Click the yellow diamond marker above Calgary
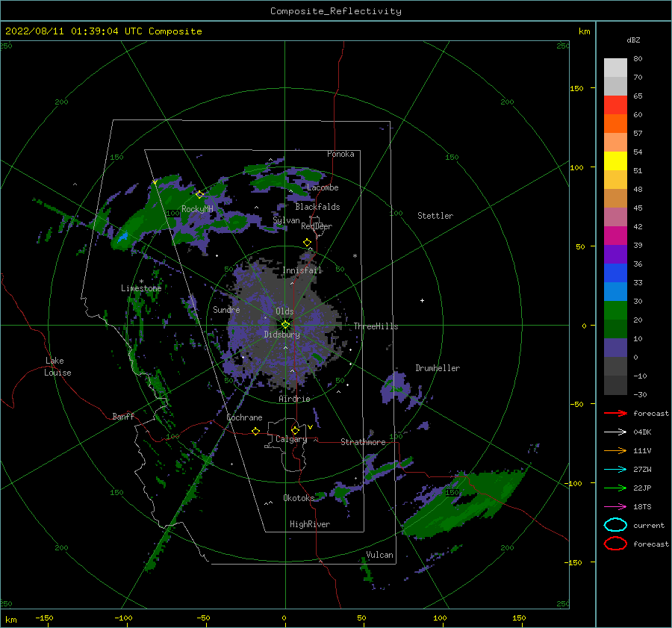This screenshot has width=672, height=628. (x=295, y=430)
